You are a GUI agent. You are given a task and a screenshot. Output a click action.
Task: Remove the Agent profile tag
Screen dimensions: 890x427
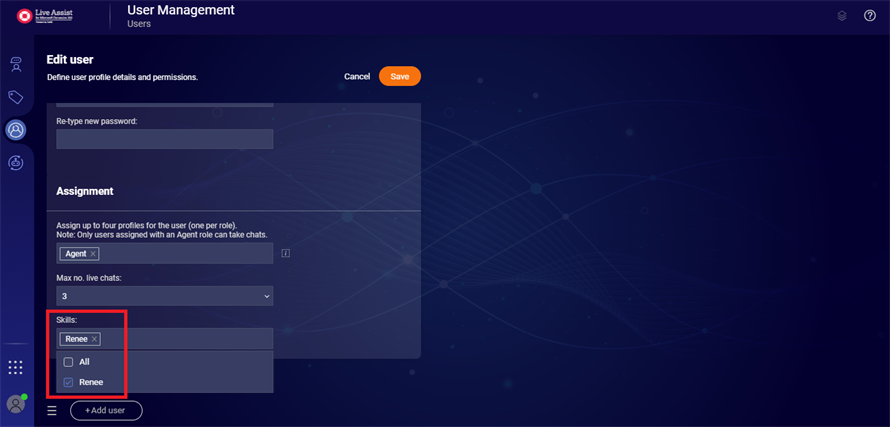[93, 254]
